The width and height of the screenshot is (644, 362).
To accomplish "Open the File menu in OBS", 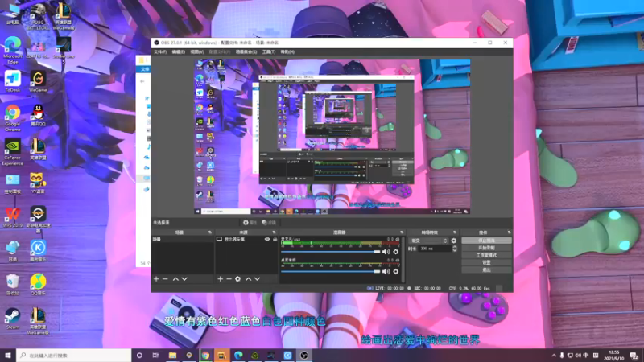I will coord(160,52).
